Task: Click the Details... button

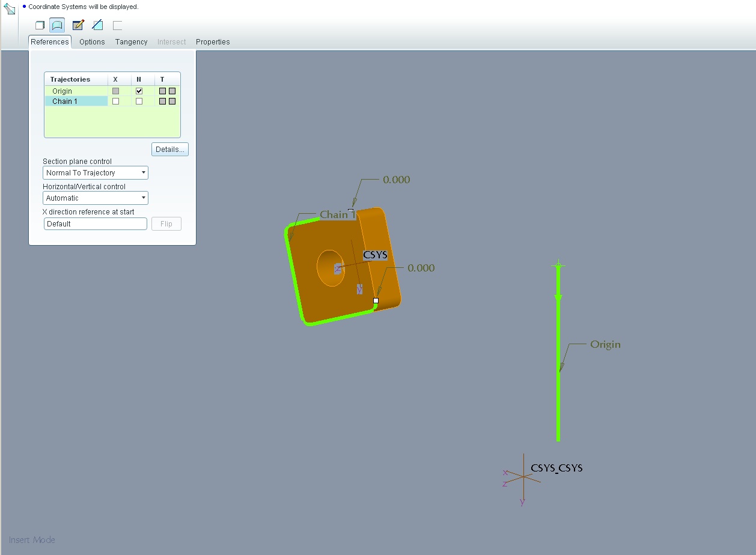Action: pyautogui.click(x=170, y=149)
